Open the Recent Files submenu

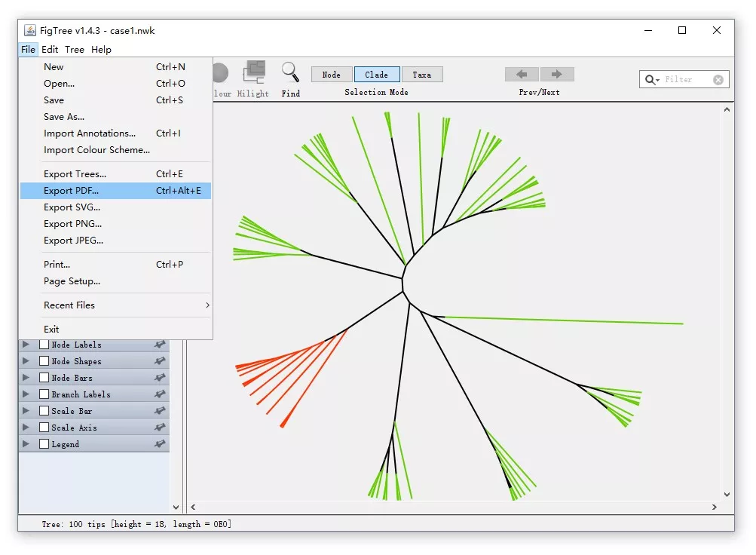(x=116, y=305)
